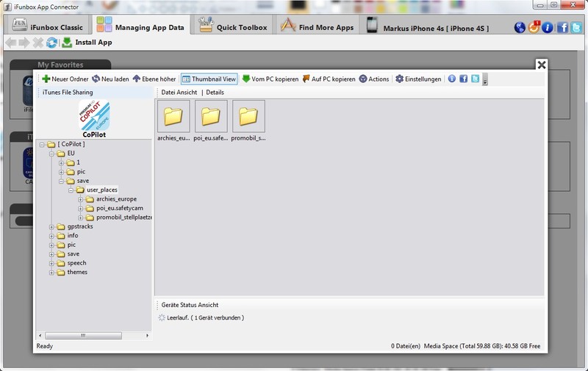The width and height of the screenshot is (588, 371).
Task: Expand the gpstracks folder node
Action: pos(52,227)
